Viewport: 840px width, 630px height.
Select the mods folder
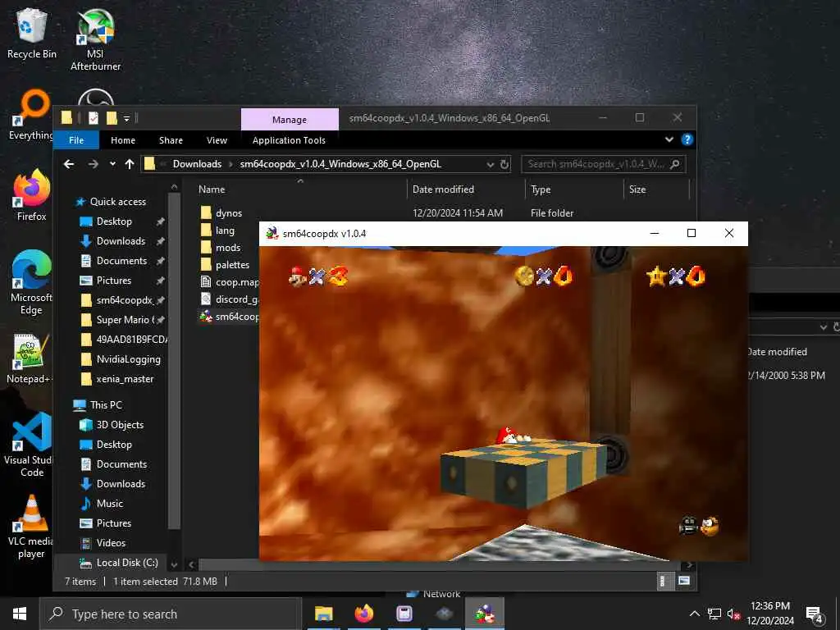tap(221, 248)
